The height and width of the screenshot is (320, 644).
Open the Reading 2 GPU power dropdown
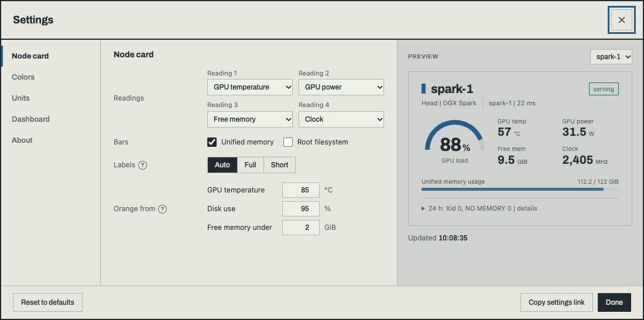(x=341, y=87)
